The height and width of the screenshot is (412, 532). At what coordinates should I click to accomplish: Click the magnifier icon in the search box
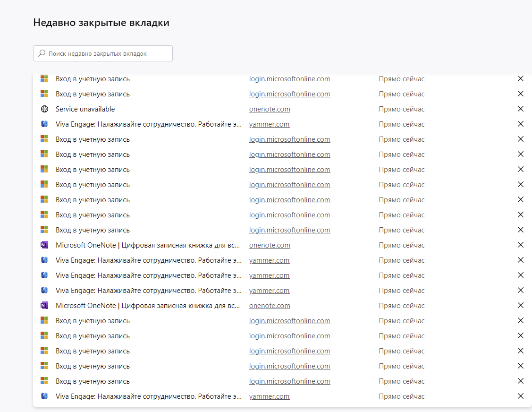(x=42, y=53)
